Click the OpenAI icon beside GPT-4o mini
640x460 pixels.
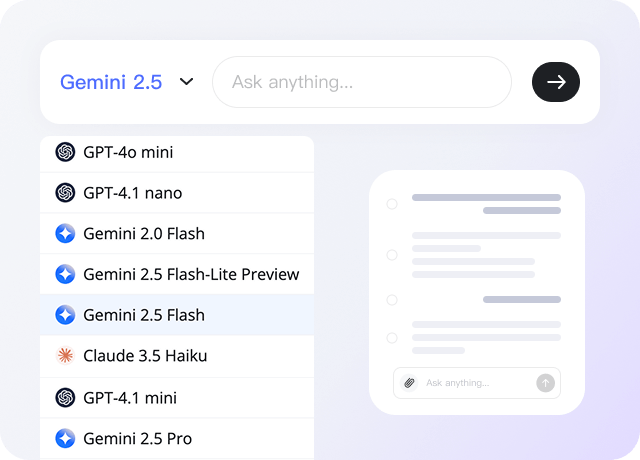point(66,152)
